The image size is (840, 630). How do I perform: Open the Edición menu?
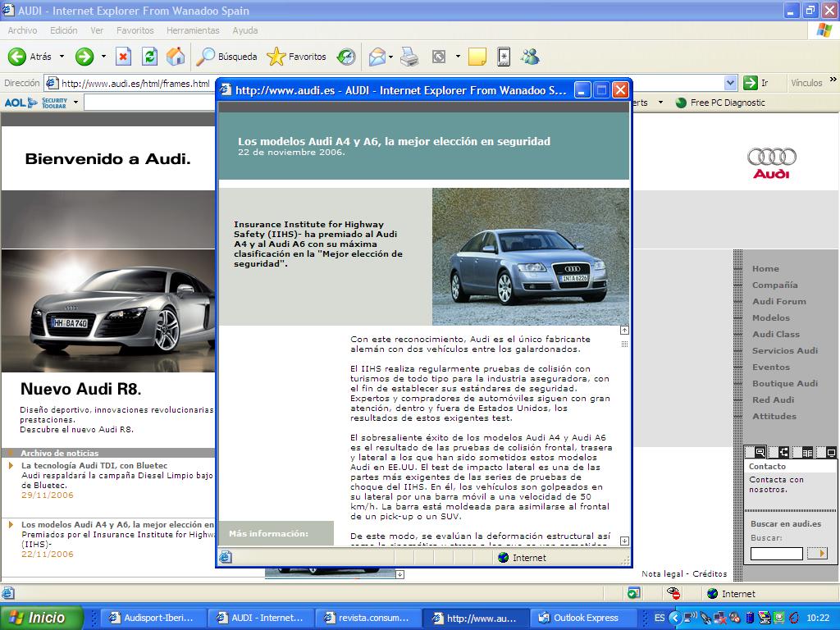pyautogui.click(x=64, y=30)
